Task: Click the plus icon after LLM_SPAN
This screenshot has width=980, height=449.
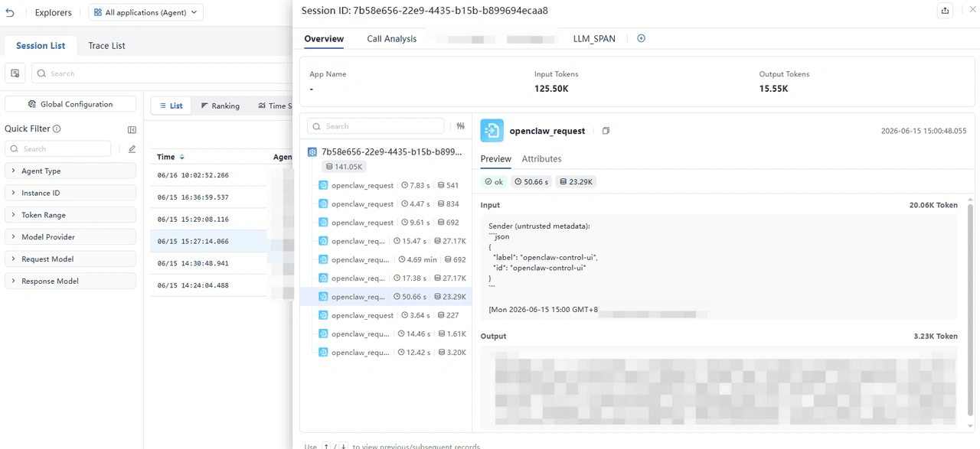Action: 642,38
